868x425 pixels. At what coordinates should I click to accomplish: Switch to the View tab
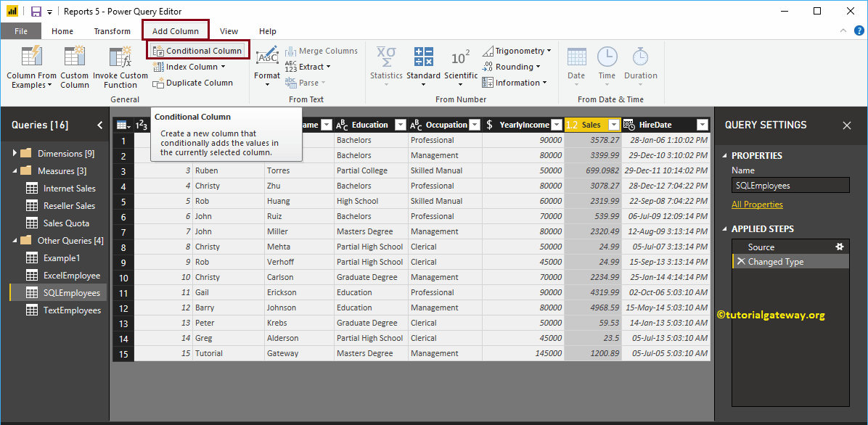coord(229,31)
